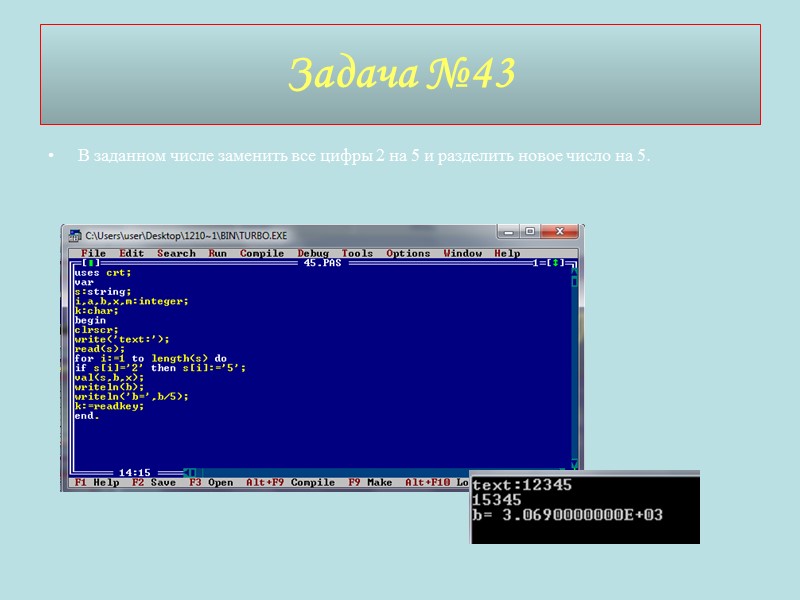Click the editor zoom arrow box at top right
800x600 pixels.
(556, 263)
